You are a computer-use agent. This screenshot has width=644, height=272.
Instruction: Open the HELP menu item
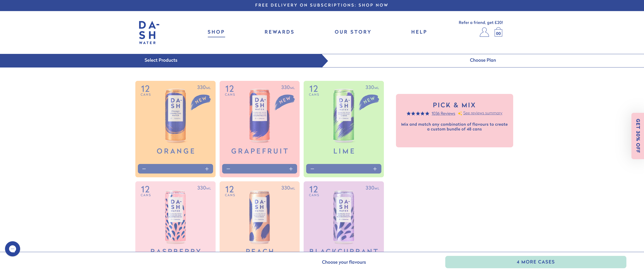click(419, 32)
